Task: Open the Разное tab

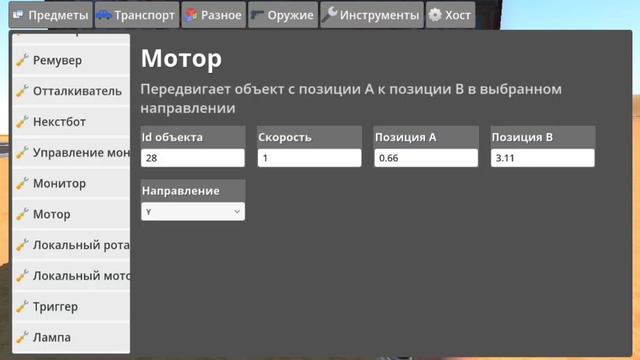Action: pyautogui.click(x=213, y=15)
